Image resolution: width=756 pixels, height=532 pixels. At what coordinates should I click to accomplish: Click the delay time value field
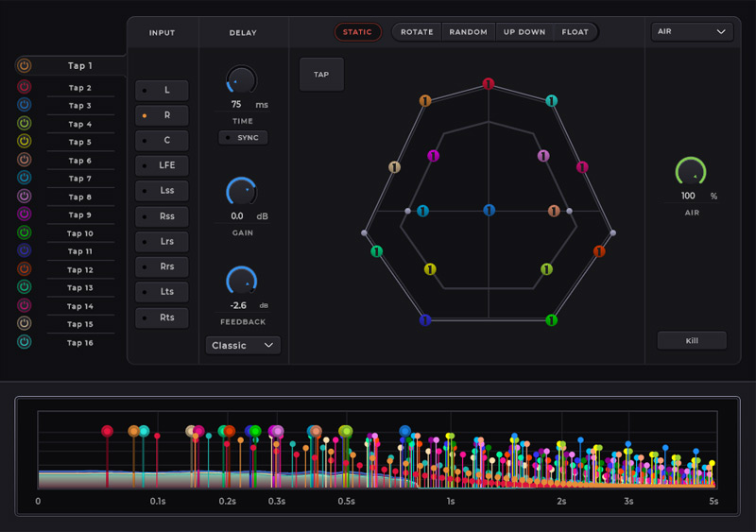point(236,105)
